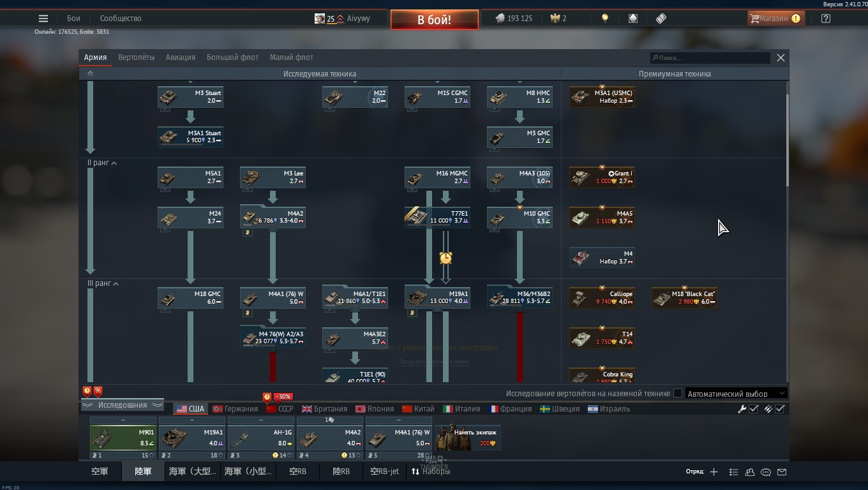Click the crew icon under the M19A1 tree card
This screenshot has height=490, width=868.
click(412, 313)
